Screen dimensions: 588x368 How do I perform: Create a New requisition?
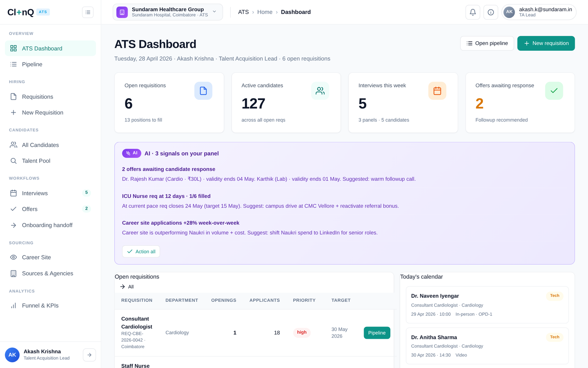click(546, 43)
